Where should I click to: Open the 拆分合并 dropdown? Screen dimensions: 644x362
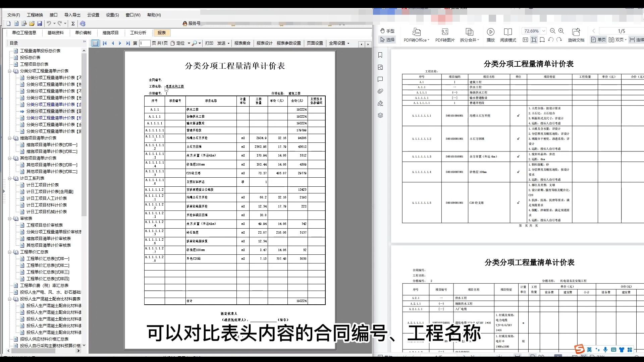[469, 35]
